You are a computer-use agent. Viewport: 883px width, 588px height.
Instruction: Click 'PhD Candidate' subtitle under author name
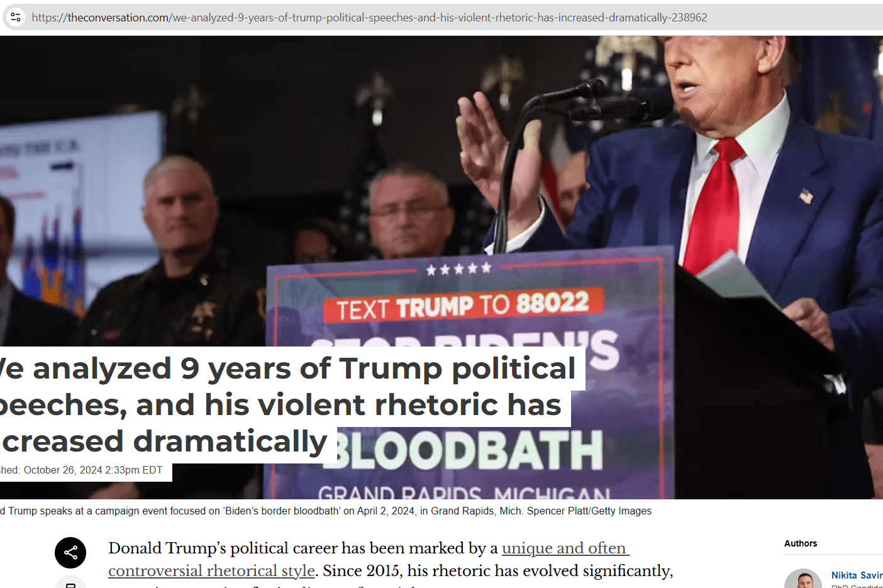tap(857, 586)
